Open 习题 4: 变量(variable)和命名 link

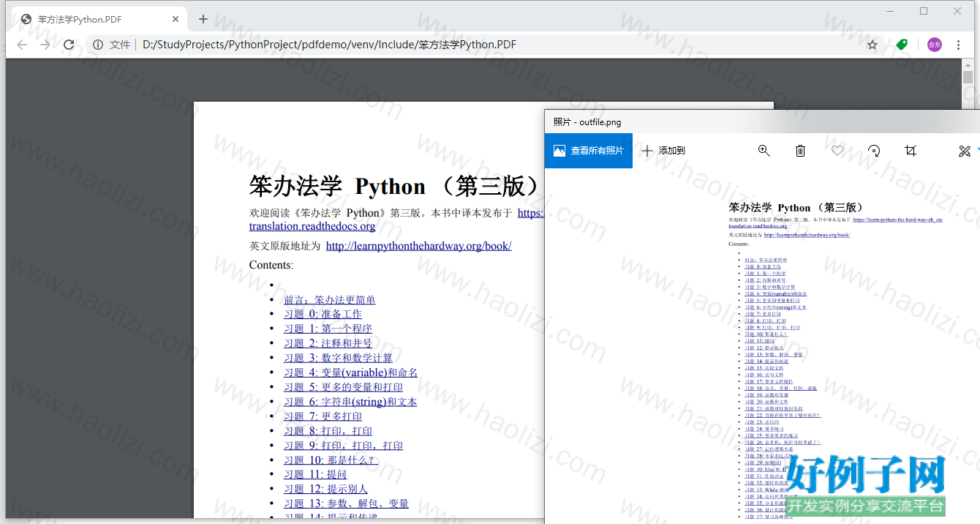[x=351, y=373]
